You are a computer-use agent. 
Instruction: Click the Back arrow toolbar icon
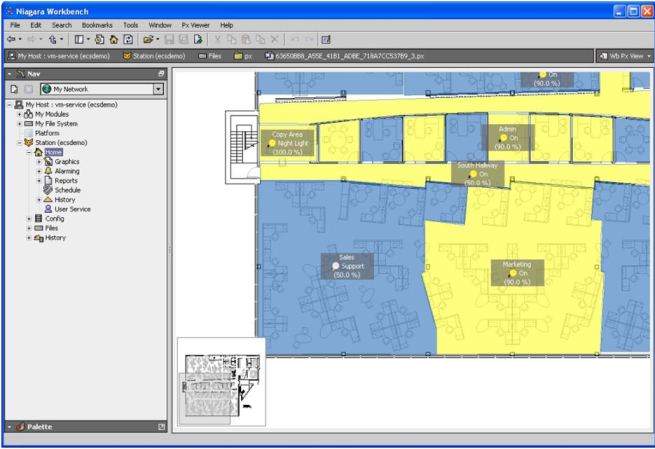[11, 40]
